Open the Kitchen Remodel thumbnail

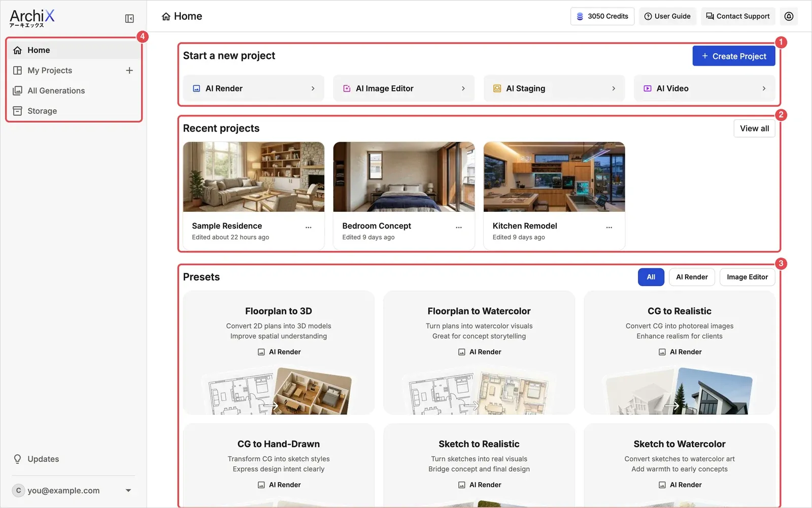(x=554, y=177)
